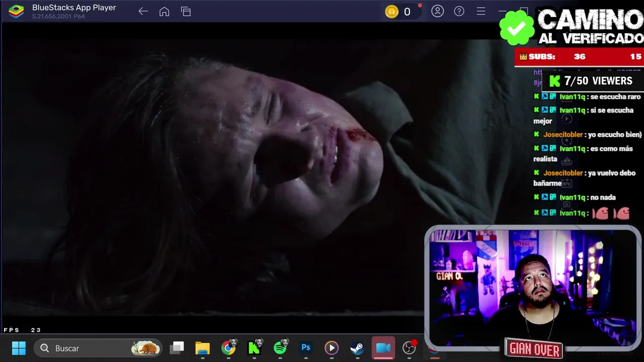The width and height of the screenshot is (644, 362).
Task: Click Josecitobler's "ya vuelvo debo bañarme" message
Action: [x=585, y=178]
